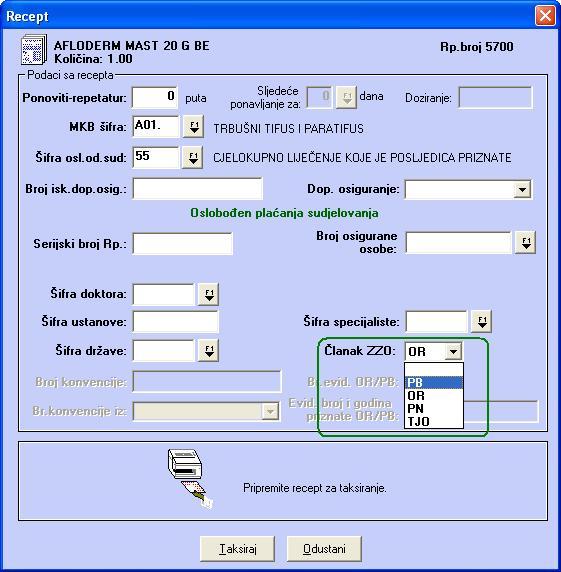This screenshot has width=561, height=572.
Task: Open the F1 lookup next to MKB šifra
Action: pyautogui.click(x=193, y=127)
